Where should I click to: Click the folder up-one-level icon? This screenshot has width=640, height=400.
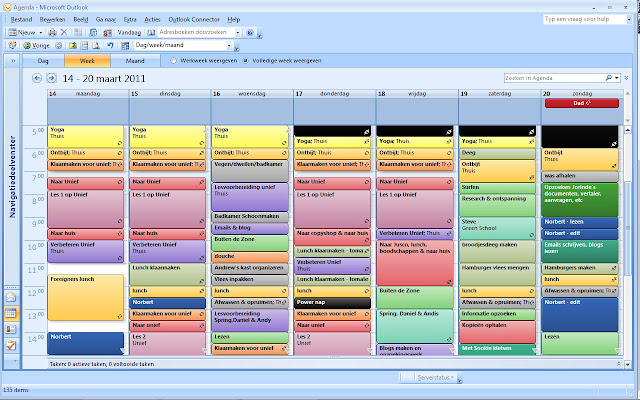tap(73, 45)
